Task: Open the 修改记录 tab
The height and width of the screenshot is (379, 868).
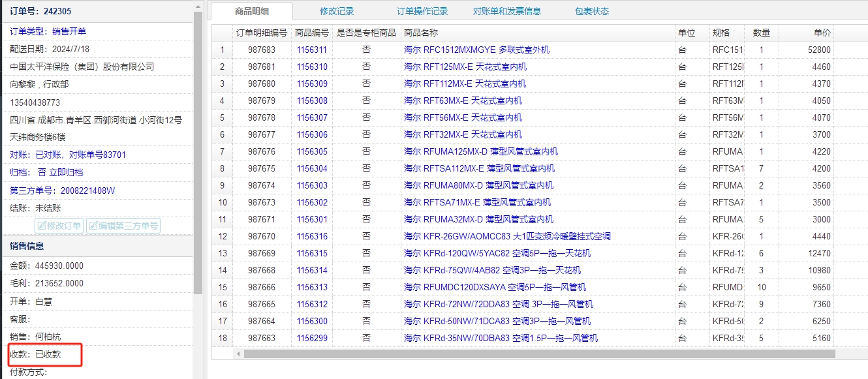Action: (x=337, y=11)
